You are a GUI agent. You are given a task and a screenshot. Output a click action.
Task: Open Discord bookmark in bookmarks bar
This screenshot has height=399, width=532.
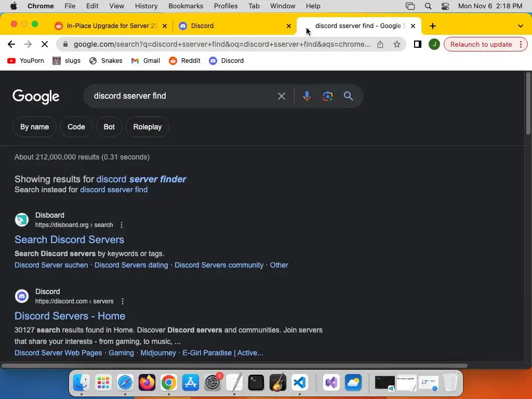[x=227, y=61]
